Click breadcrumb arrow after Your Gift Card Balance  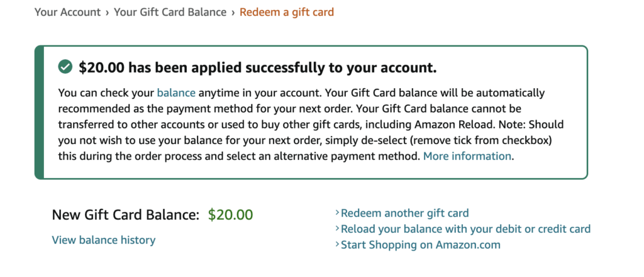(233, 12)
